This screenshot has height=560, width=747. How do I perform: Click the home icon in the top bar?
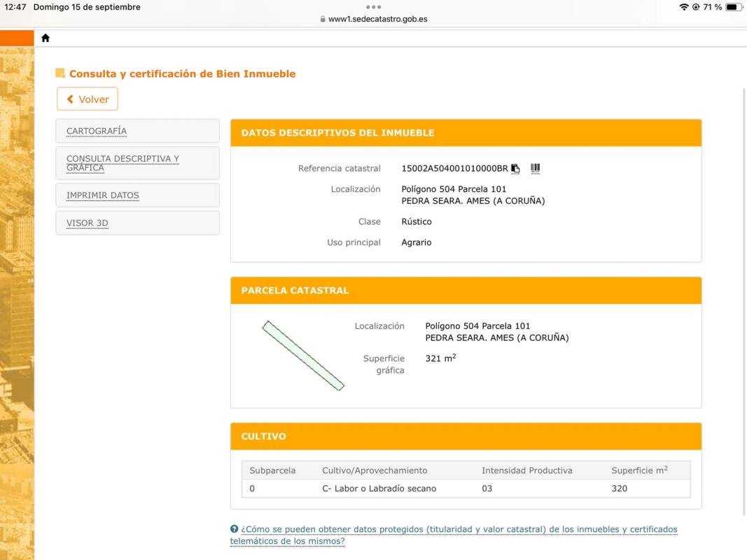point(46,38)
